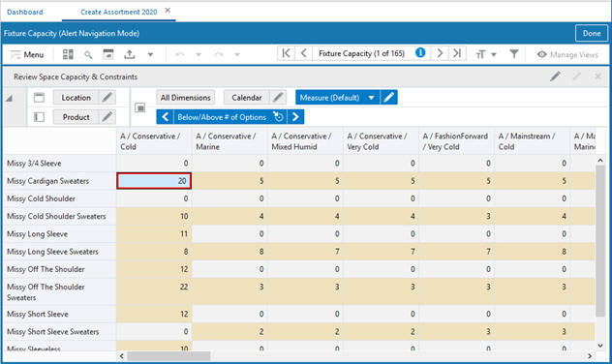This screenshot has width=612, height=364.
Task: Click the undo arrow icon
Action: 180,54
